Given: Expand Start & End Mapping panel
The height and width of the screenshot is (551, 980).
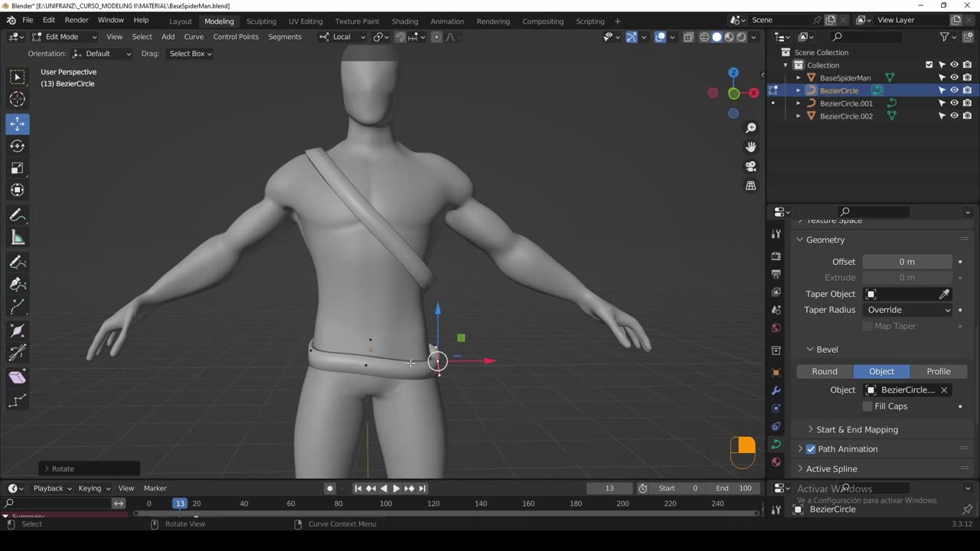Looking at the screenshot, I should (x=857, y=429).
